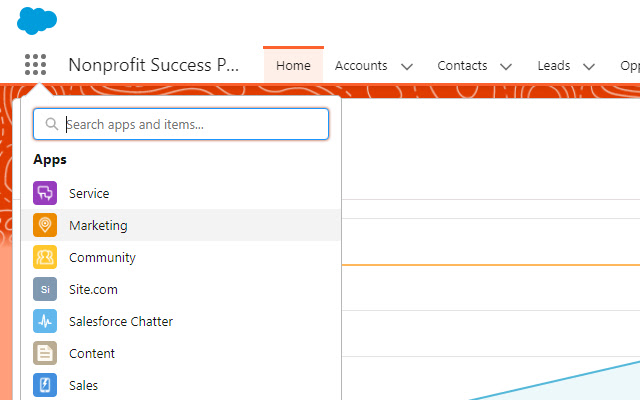Select the Community app label
Image resolution: width=640 pixels, height=400 pixels.
102,258
